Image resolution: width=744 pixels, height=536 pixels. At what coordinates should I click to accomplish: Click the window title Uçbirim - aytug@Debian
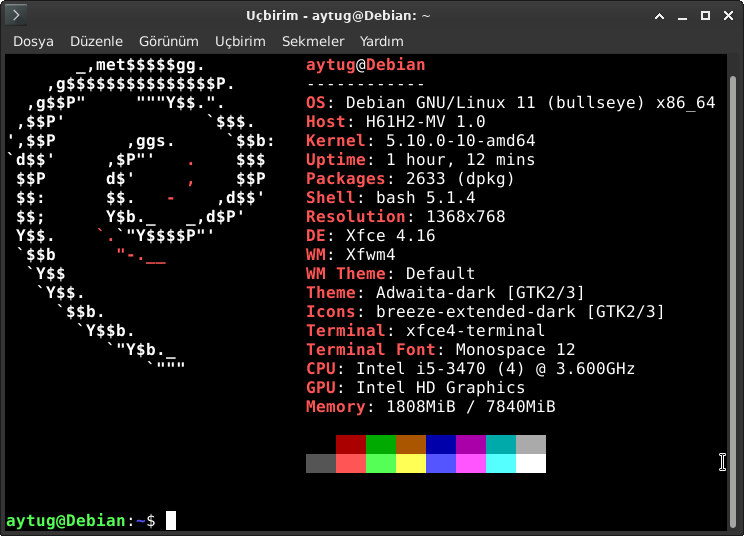[338, 16]
